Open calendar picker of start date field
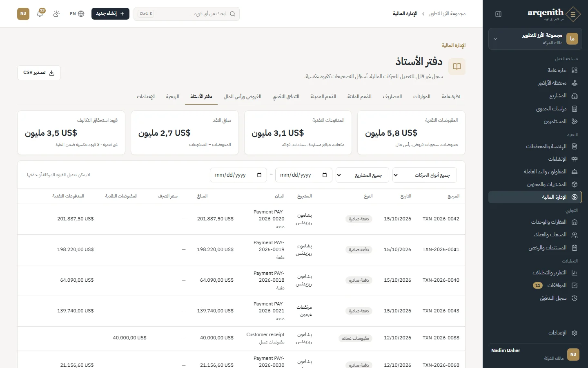This screenshot has width=588, height=368. [x=325, y=175]
